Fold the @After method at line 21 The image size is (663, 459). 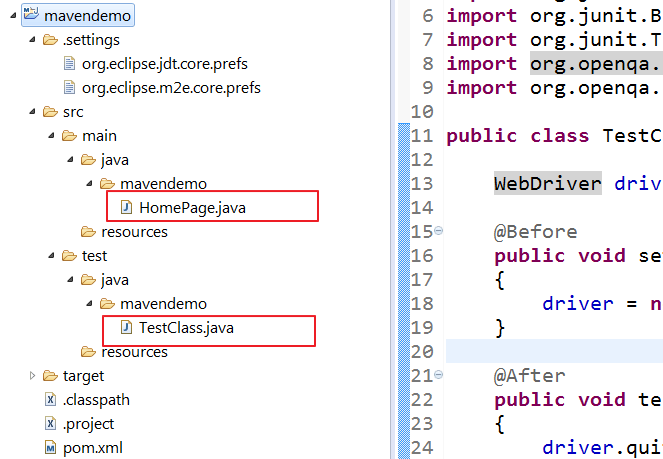438,374
